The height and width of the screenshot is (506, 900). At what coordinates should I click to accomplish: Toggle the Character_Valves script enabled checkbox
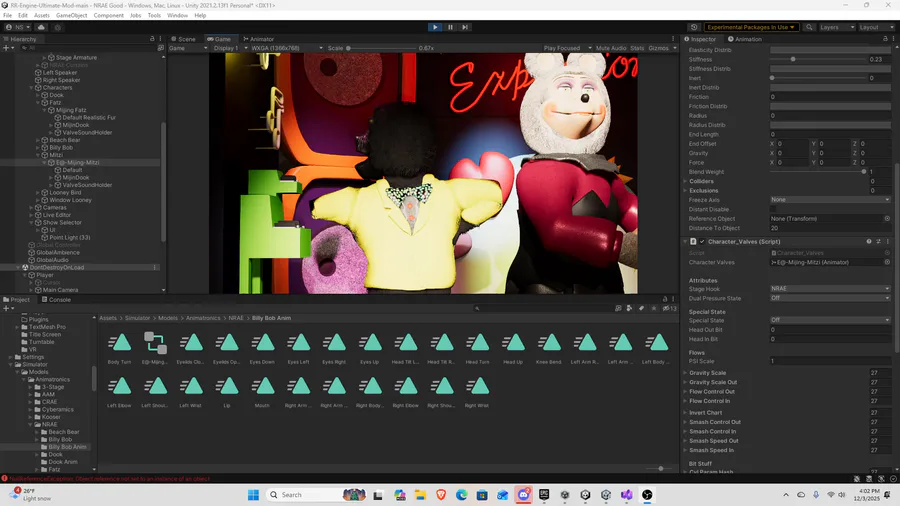click(x=702, y=242)
